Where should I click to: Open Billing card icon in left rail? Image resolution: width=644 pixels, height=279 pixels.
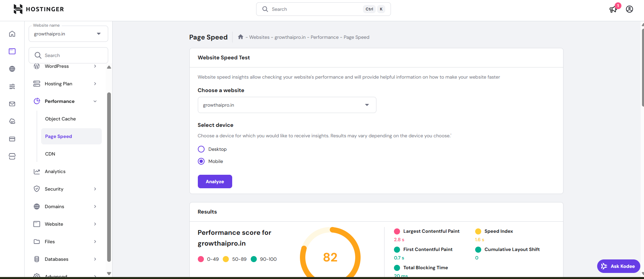click(12, 139)
